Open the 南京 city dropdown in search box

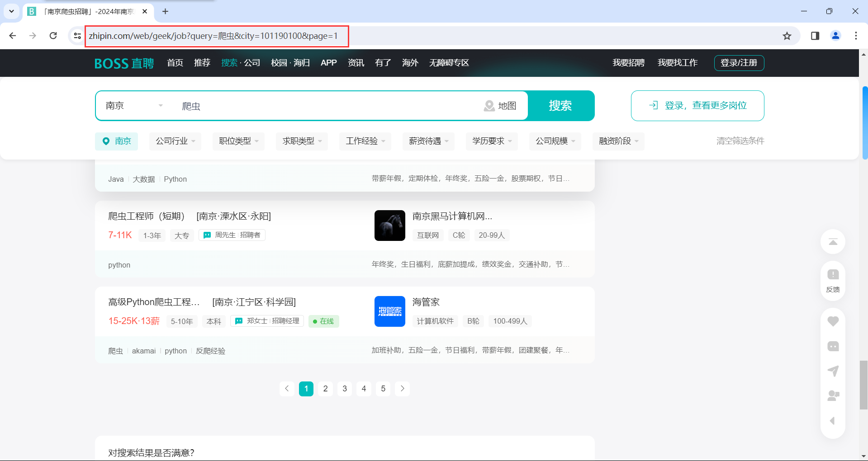134,106
